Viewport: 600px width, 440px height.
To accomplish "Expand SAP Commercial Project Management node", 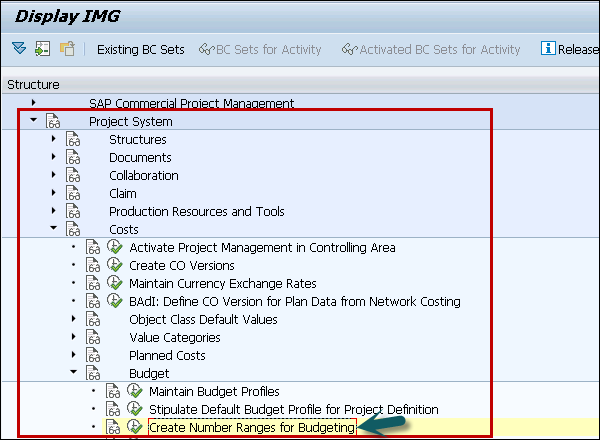I will click(x=33, y=103).
